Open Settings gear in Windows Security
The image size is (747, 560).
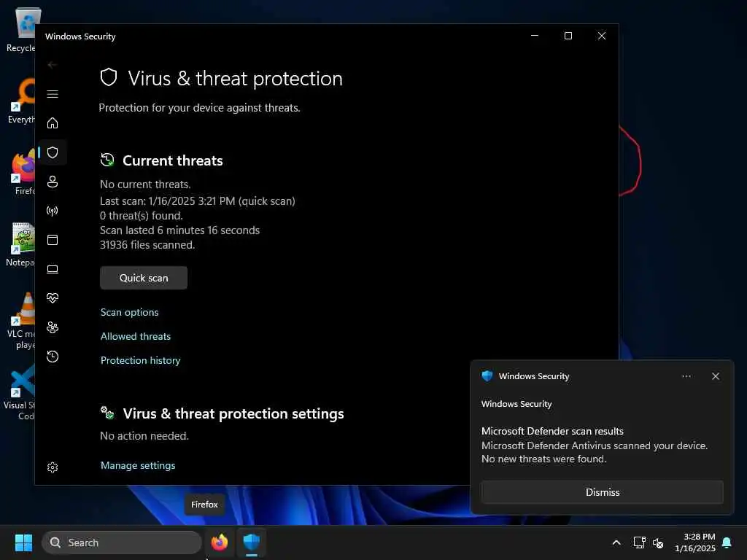point(53,467)
